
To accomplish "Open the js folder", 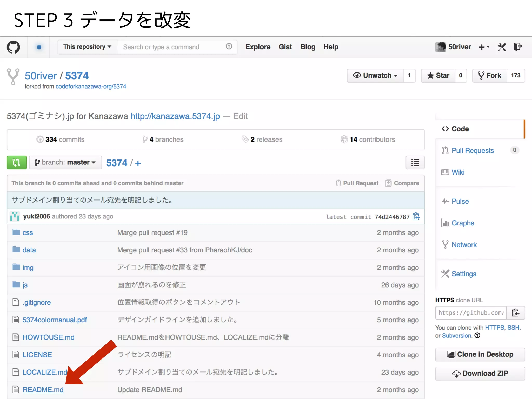I will pos(25,285).
